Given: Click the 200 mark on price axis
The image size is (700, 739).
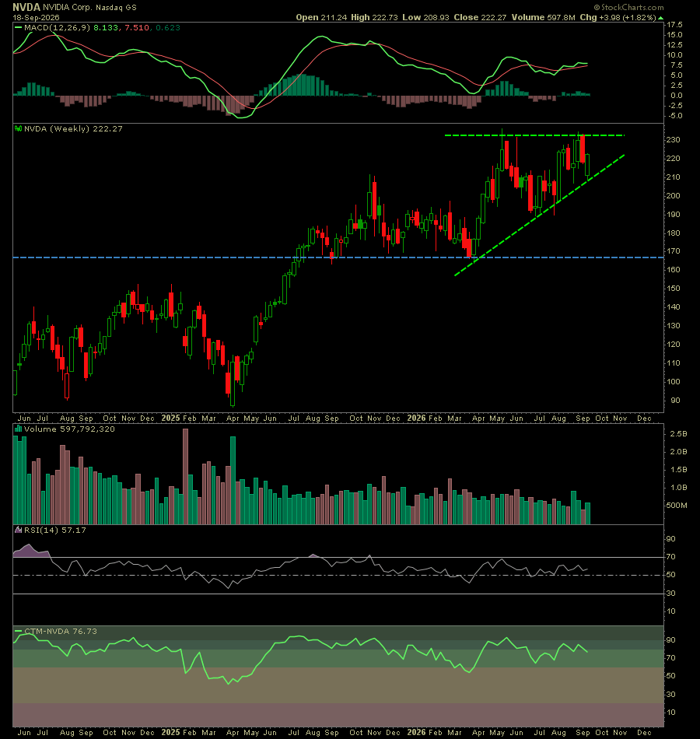Looking at the screenshot, I should point(673,195).
